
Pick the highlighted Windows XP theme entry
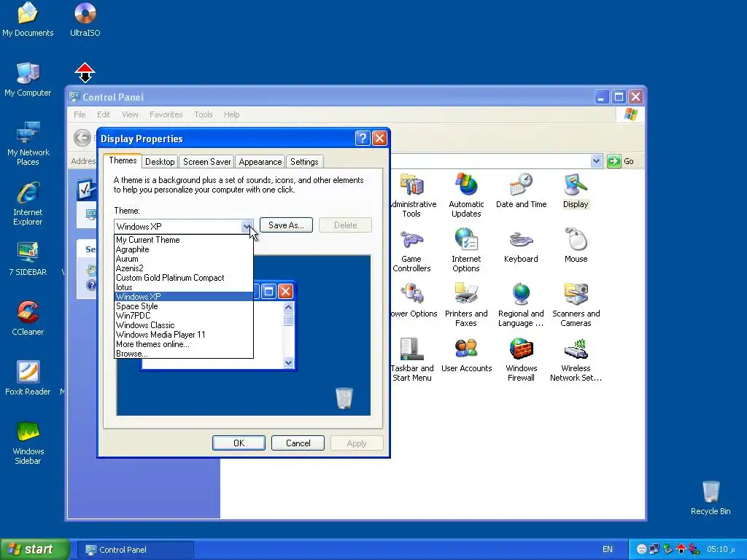[183, 297]
